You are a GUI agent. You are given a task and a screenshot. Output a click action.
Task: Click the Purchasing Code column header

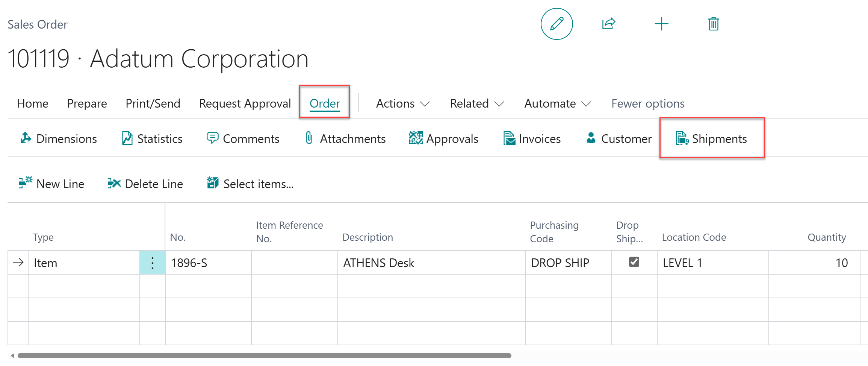(554, 232)
